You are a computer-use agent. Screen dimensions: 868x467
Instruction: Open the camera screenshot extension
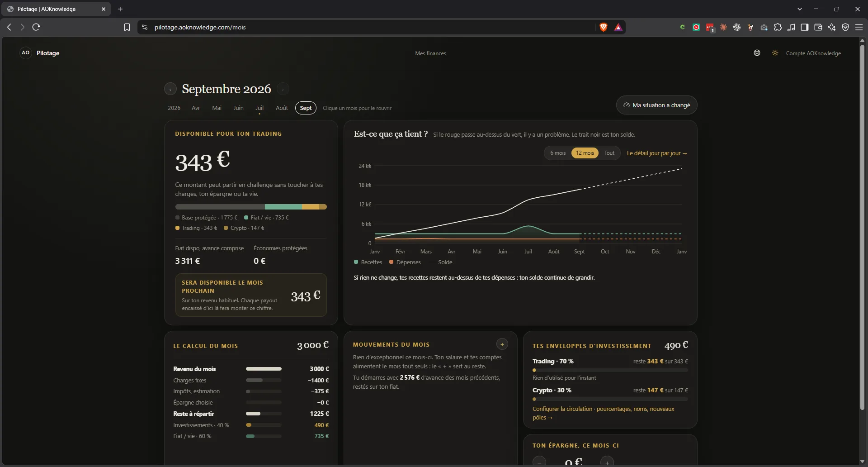pyautogui.click(x=764, y=27)
